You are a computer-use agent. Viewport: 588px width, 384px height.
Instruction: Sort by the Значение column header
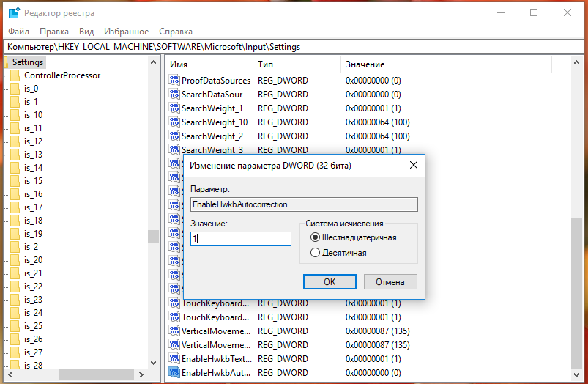click(x=446, y=64)
